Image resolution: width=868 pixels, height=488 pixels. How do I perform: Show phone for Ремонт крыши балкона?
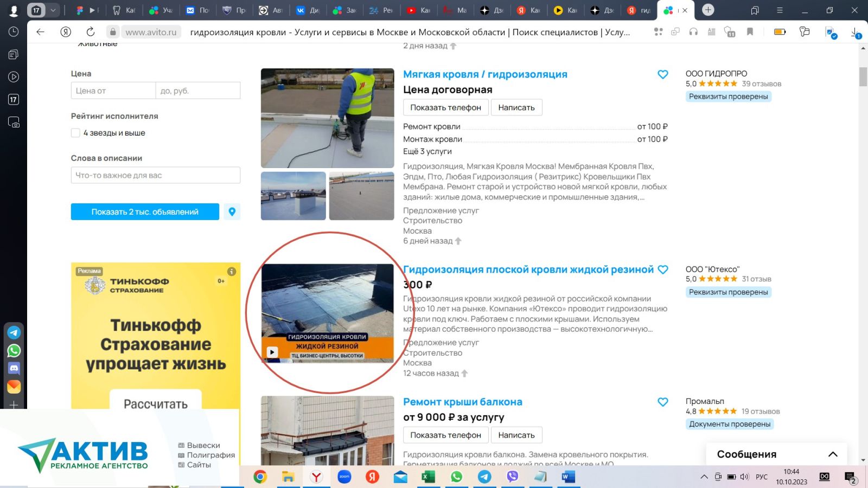[445, 435]
